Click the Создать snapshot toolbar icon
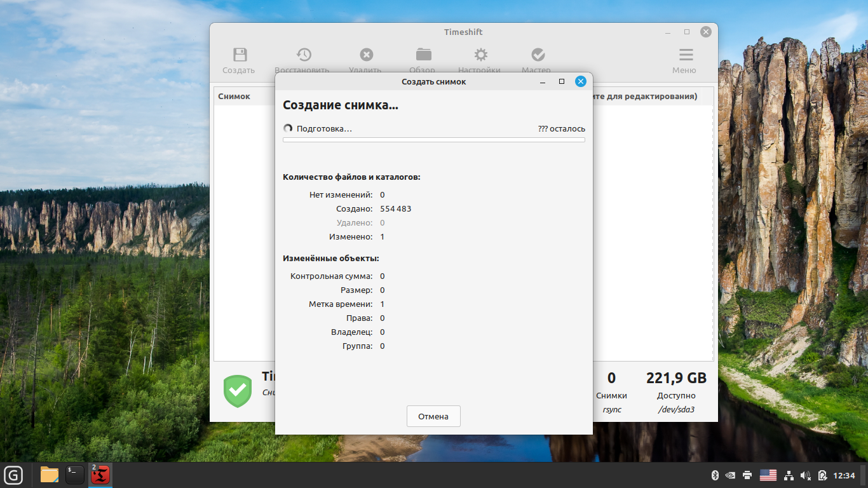 click(x=240, y=55)
